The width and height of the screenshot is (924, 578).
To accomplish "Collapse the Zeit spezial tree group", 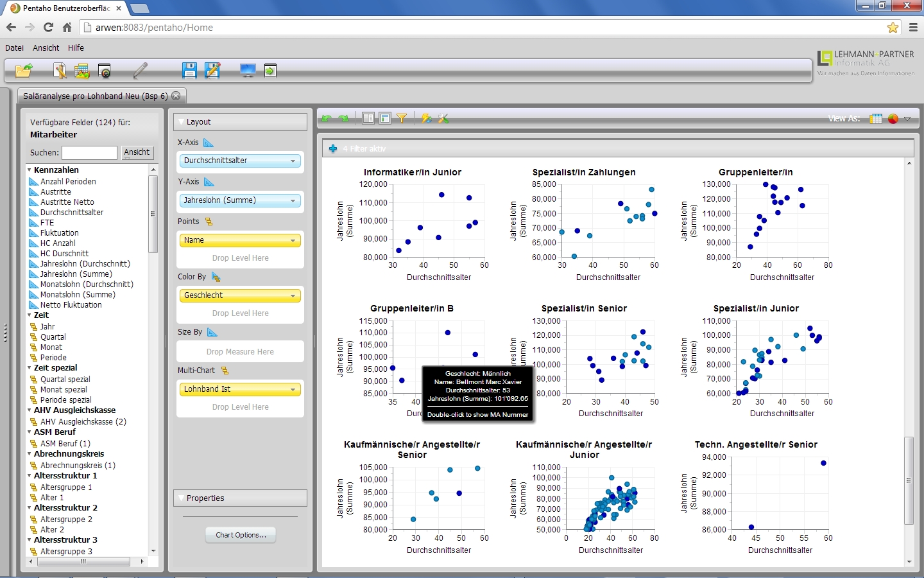I will click(x=30, y=368).
